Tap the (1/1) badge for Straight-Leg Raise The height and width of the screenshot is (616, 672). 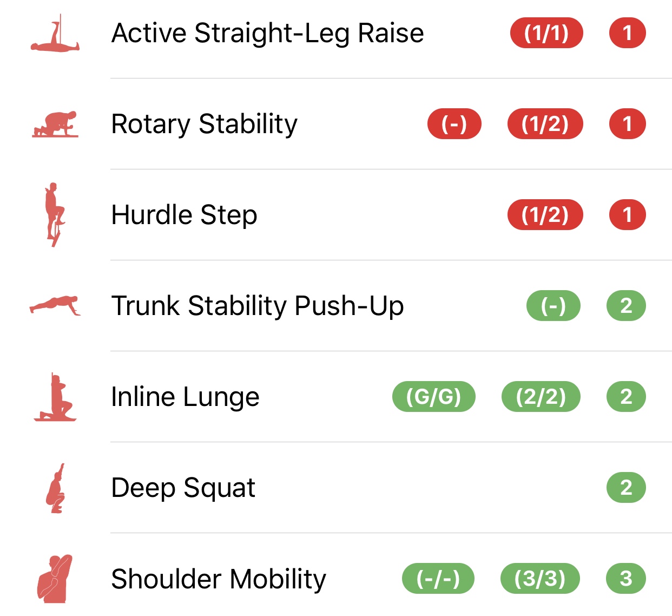pos(546,33)
